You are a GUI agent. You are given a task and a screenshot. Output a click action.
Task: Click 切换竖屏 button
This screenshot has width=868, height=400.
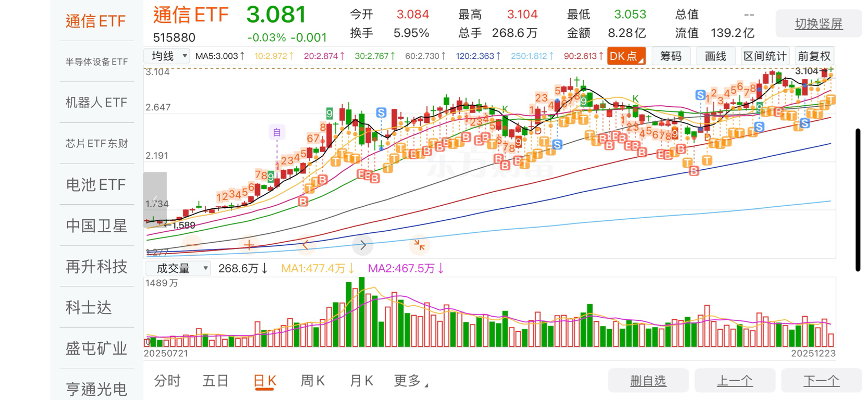pos(818,23)
